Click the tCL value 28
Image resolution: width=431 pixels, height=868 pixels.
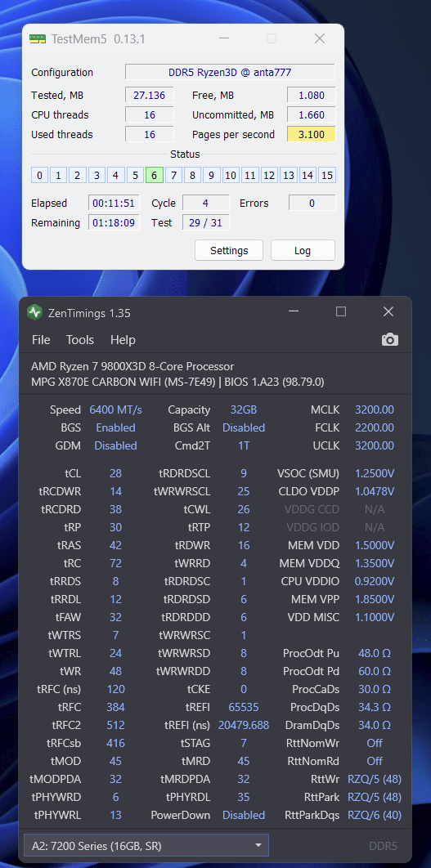(x=115, y=473)
